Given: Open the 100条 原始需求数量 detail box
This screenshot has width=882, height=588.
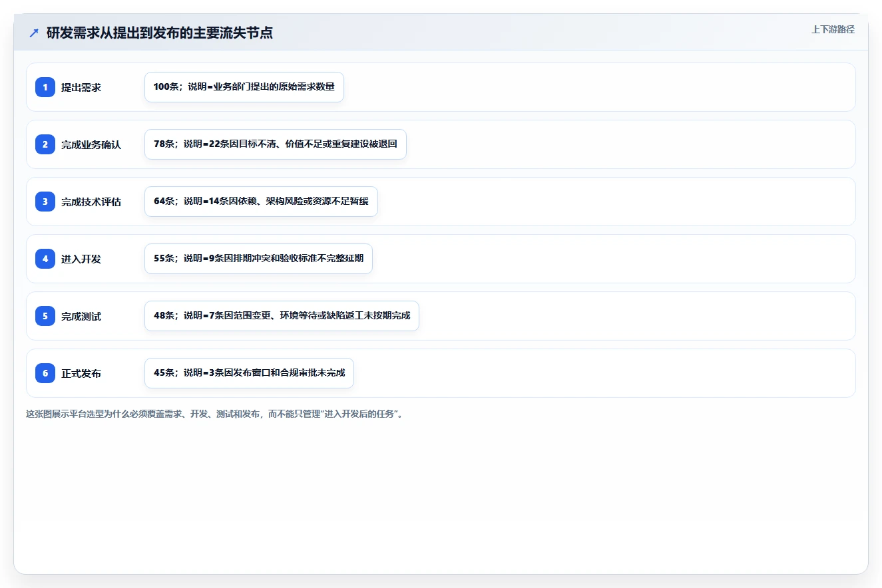Looking at the screenshot, I should [244, 87].
